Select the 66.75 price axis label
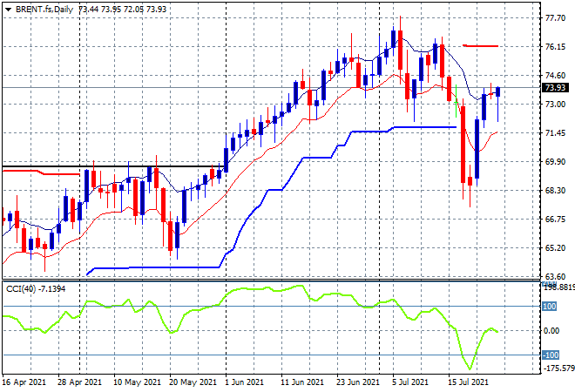This screenshot has height=392, width=575. (x=555, y=219)
